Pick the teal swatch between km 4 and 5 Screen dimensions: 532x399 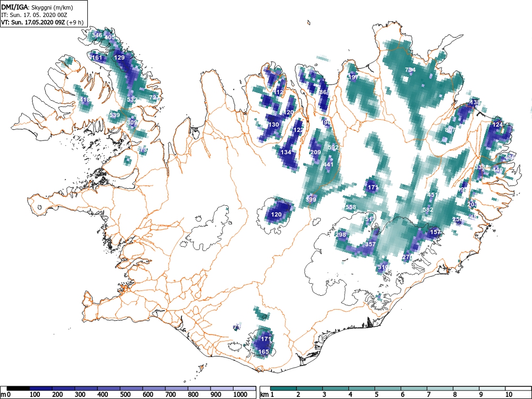(x=362, y=388)
